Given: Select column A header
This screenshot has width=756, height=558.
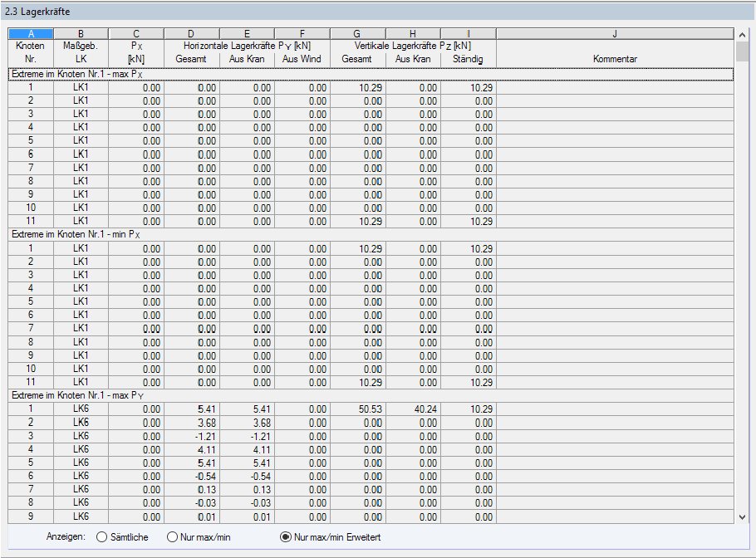Looking at the screenshot, I should [x=31, y=34].
